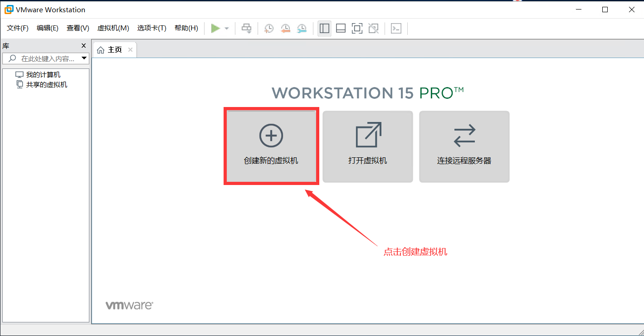Image resolution: width=644 pixels, height=336 pixels.
Task: Click the home icon on 主页 tab
Action: (101, 50)
